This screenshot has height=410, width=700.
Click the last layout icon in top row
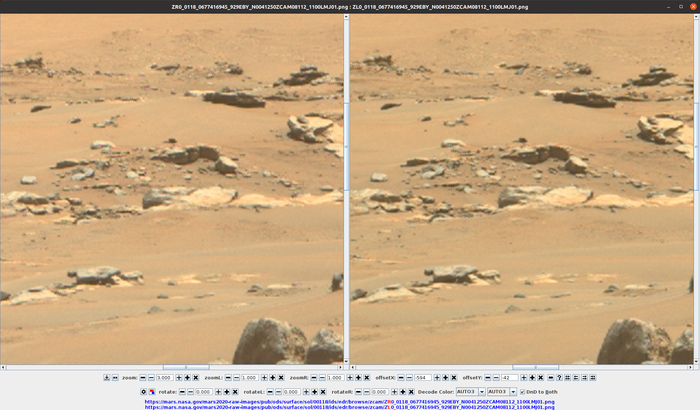[593, 378]
